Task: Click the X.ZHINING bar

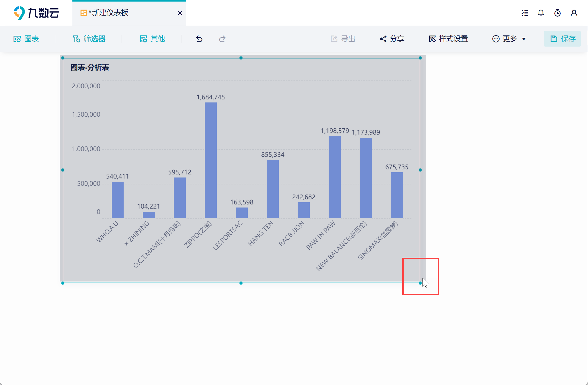Action: click(149, 215)
